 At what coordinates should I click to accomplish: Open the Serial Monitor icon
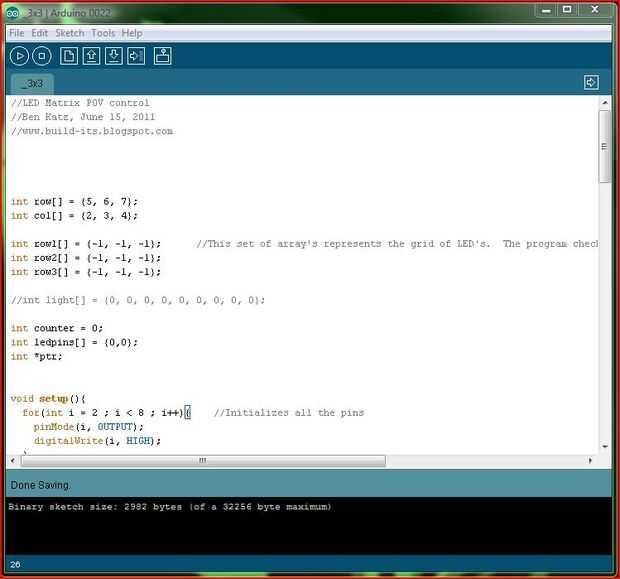(163, 56)
